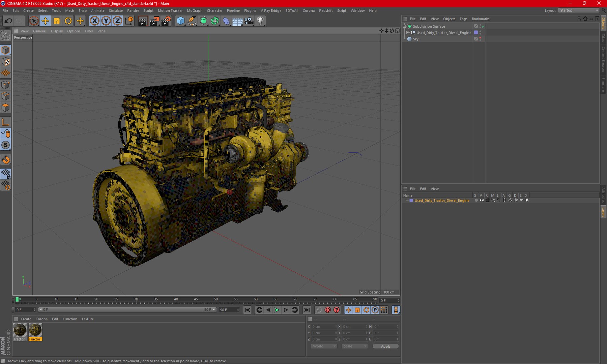This screenshot has height=364, width=607.
Task: Toggle Z-axis lock
Action: (117, 21)
